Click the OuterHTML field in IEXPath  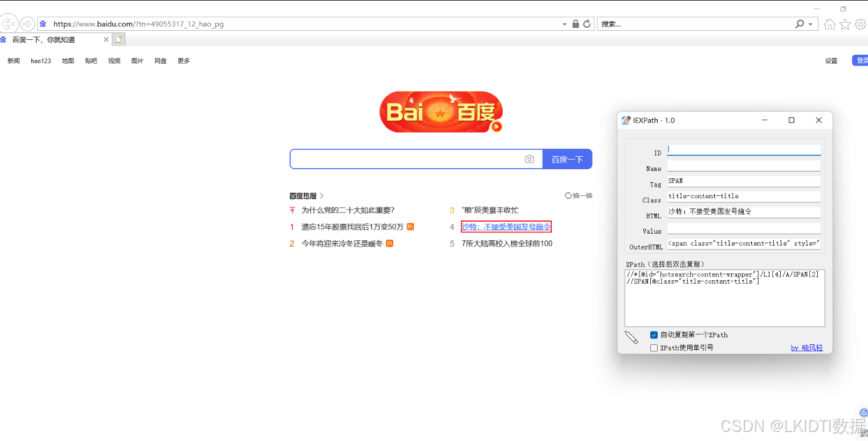point(744,244)
